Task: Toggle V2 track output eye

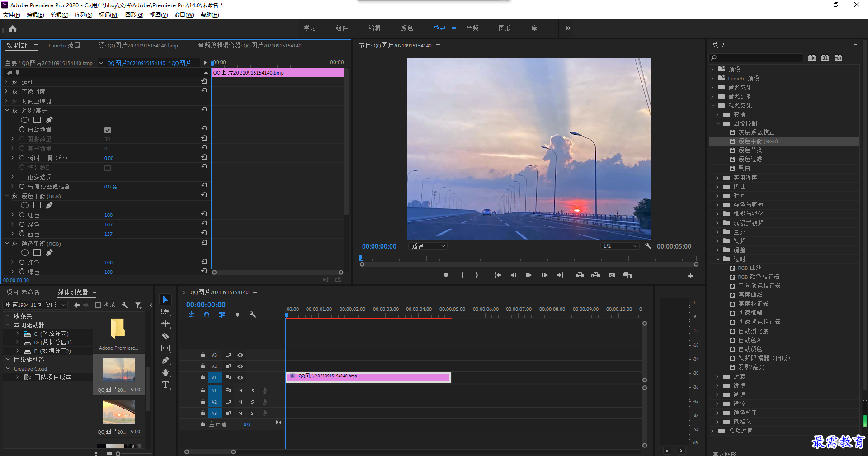Action: click(x=241, y=366)
